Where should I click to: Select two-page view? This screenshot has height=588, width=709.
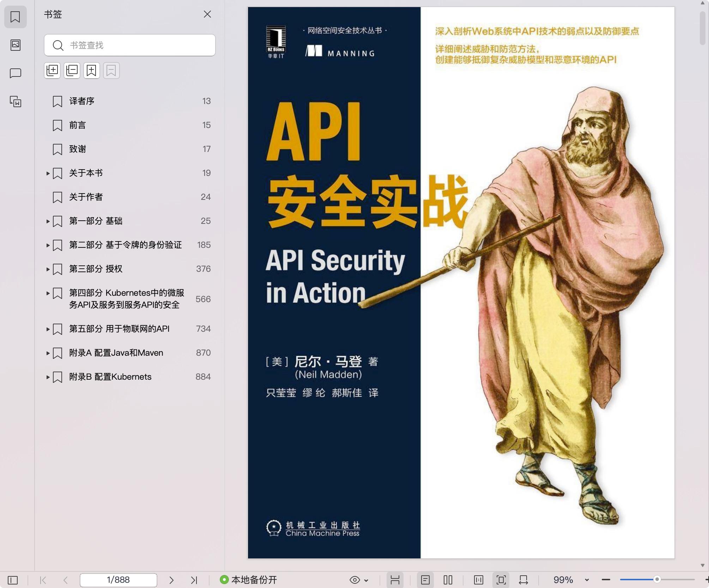448,580
